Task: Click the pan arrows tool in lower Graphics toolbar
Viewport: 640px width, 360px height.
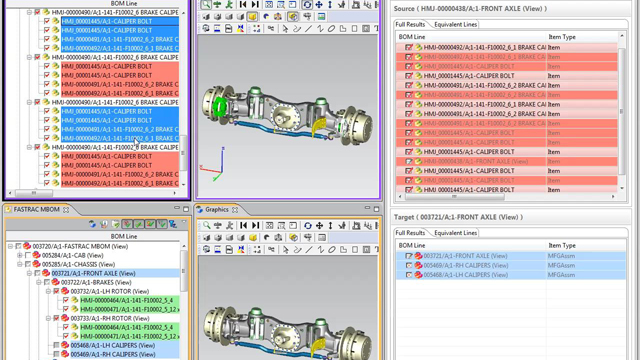Action: pyautogui.click(x=319, y=225)
